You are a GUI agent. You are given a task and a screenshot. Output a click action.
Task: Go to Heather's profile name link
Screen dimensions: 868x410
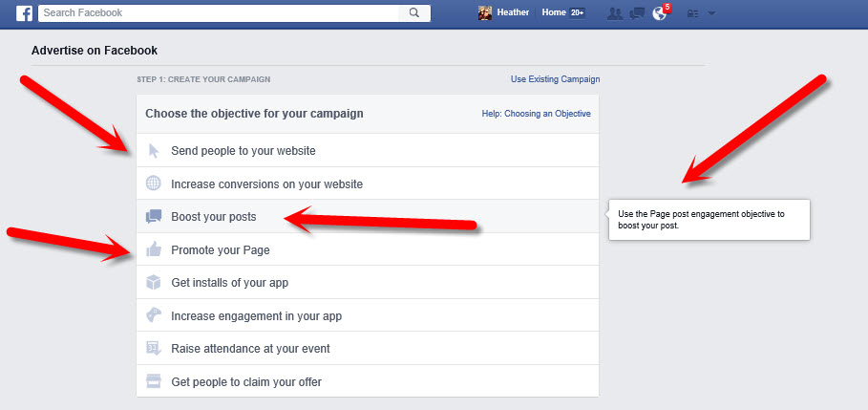513,12
